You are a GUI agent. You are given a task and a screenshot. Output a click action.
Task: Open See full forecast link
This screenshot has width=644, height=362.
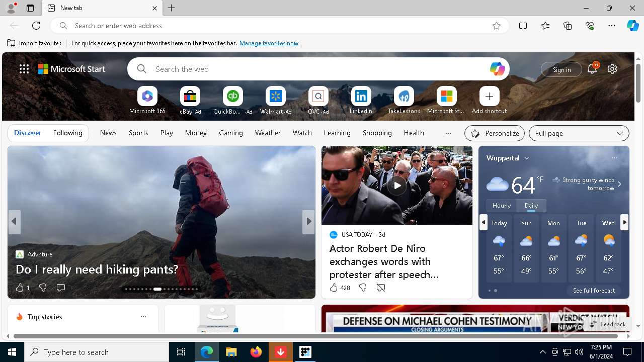[594, 291]
